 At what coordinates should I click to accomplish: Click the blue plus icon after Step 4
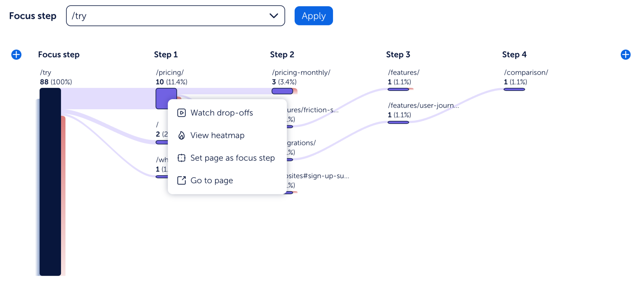[625, 55]
